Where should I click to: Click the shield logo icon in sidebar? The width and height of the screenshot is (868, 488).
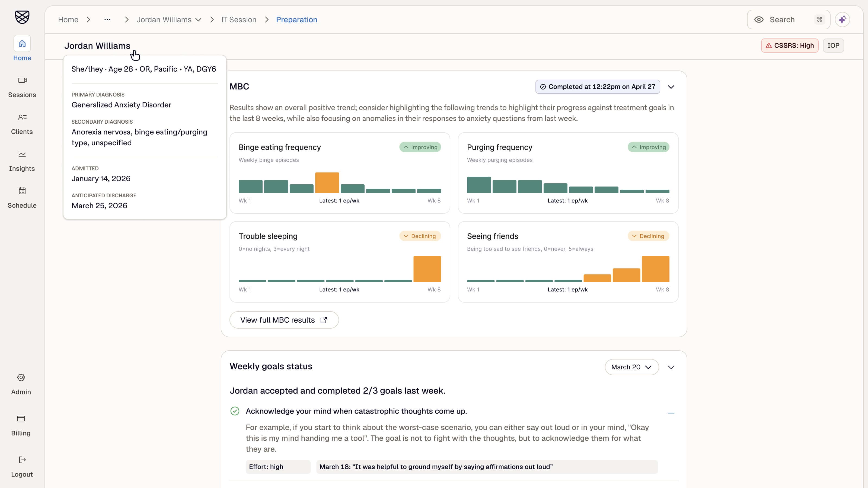point(22,17)
